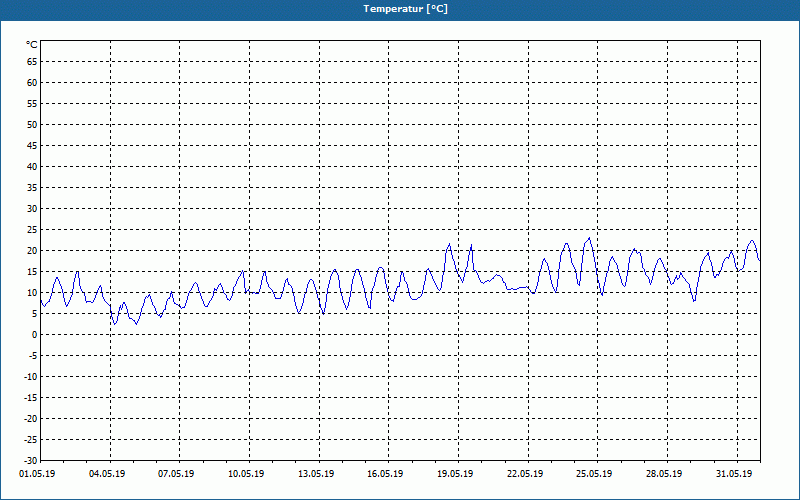The width and height of the screenshot is (800, 500).
Task: Click the 13.05.19 axis date
Action: (x=316, y=474)
